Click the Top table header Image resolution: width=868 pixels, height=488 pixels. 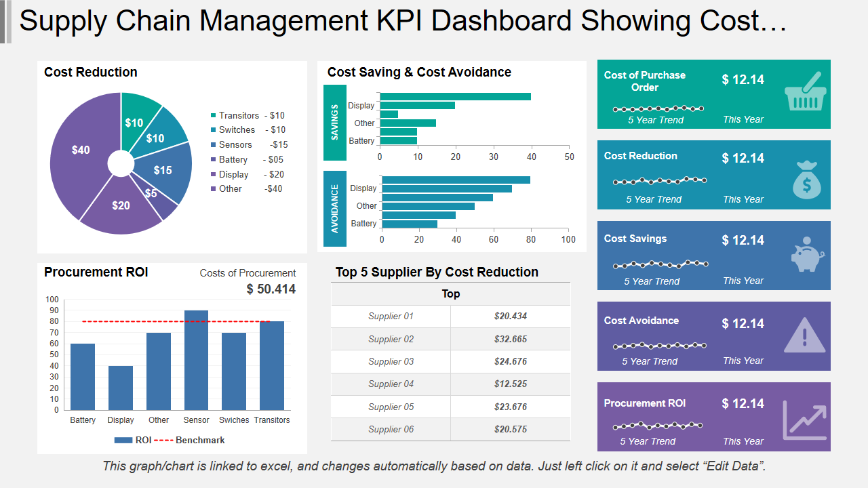[x=451, y=294]
